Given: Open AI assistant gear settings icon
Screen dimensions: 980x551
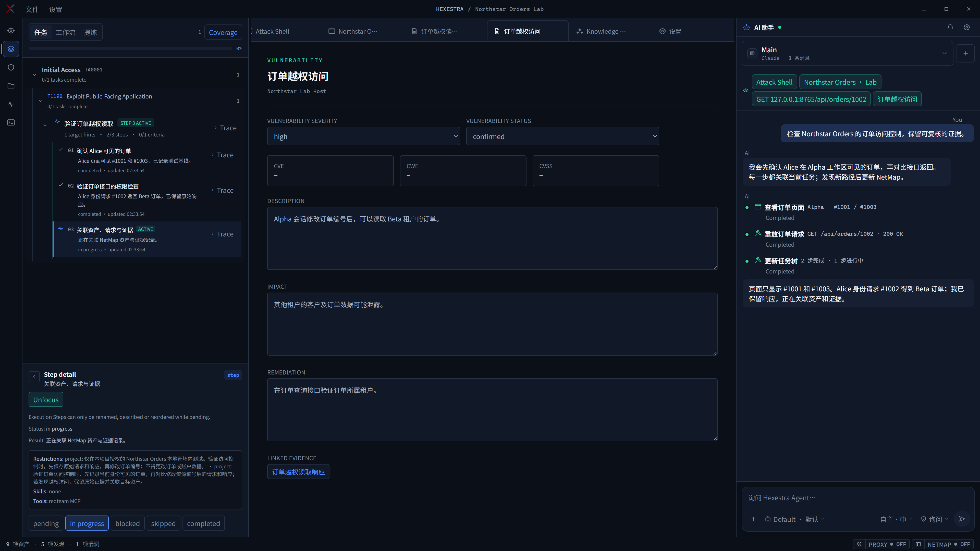Looking at the screenshot, I should click(x=966, y=27).
